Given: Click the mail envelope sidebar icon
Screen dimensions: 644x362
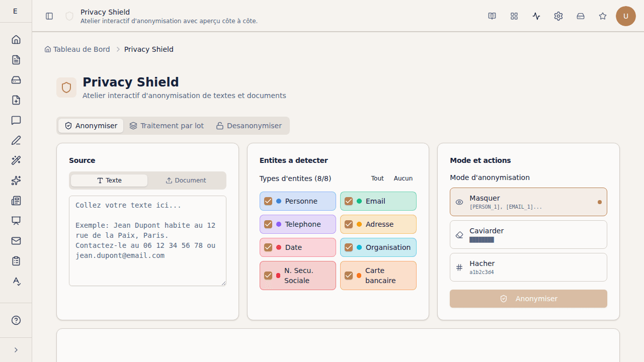Looking at the screenshot, I should tap(16, 241).
